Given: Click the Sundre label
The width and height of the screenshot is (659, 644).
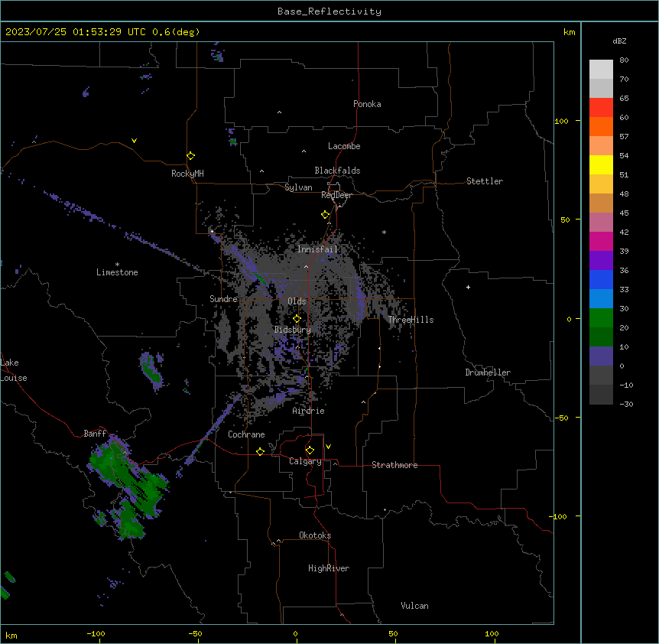Looking at the screenshot, I should (223, 299).
